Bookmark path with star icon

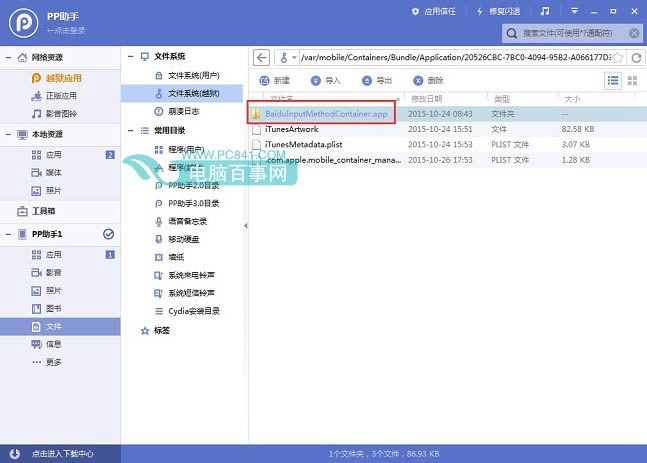point(618,57)
